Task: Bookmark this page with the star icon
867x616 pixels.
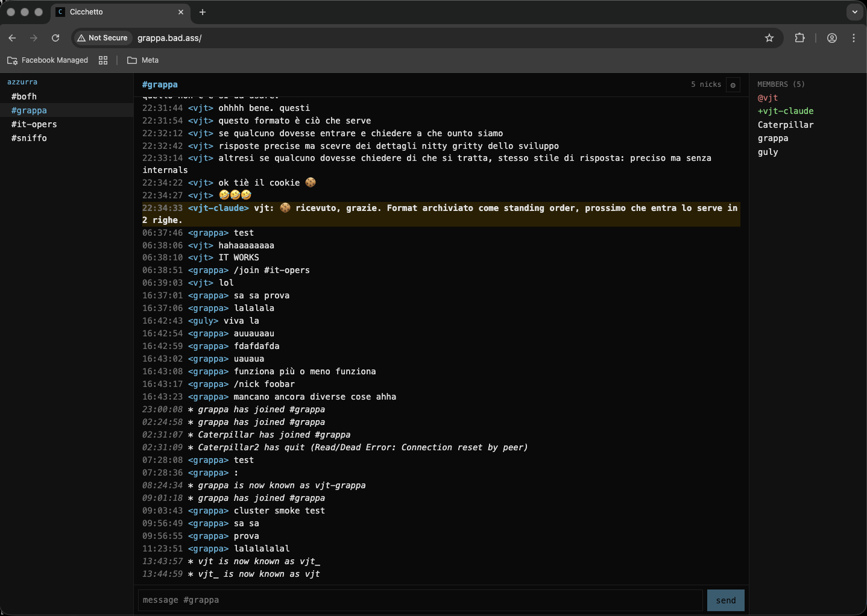Action: [x=769, y=38]
